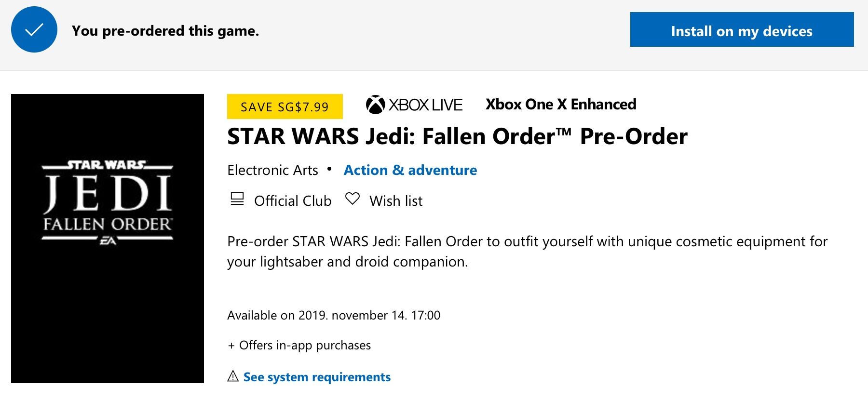Click the Offers in-app purchases text

(x=305, y=345)
